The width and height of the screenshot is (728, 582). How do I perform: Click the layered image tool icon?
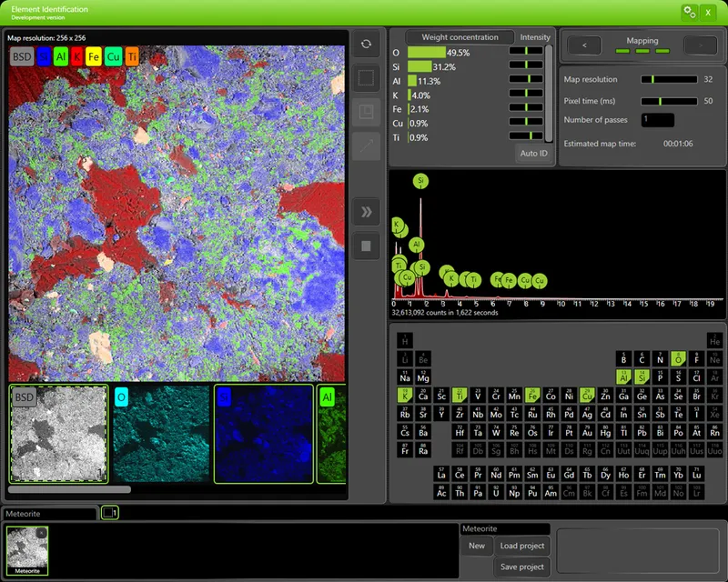366,111
